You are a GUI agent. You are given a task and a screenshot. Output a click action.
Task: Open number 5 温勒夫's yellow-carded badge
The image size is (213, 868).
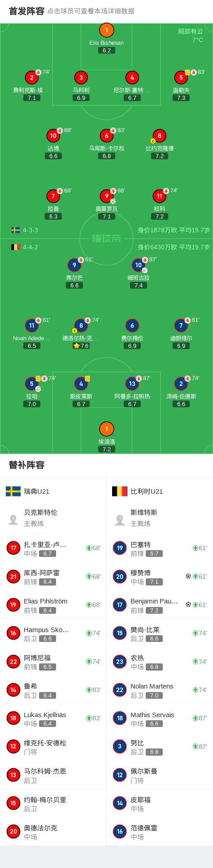click(x=181, y=77)
